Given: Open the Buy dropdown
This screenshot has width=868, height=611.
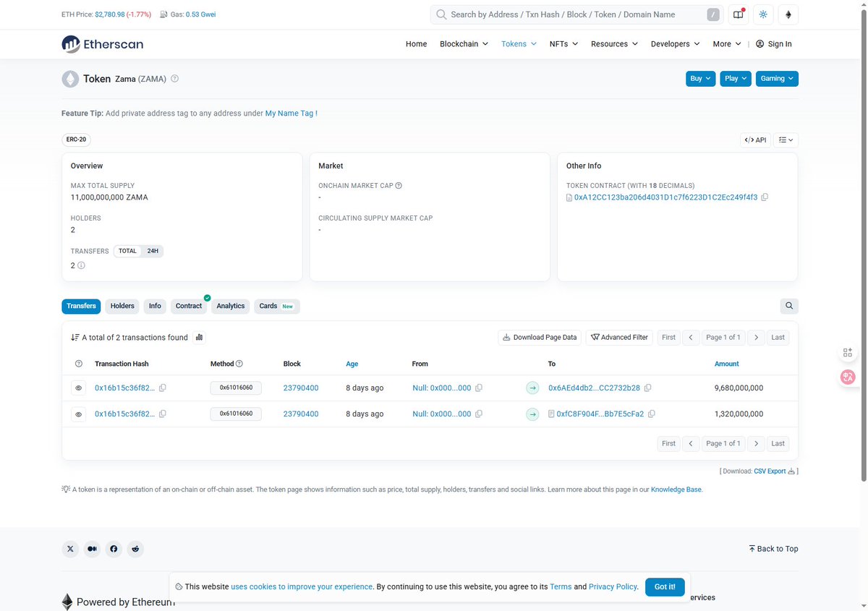Looking at the screenshot, I should [700, 79].
